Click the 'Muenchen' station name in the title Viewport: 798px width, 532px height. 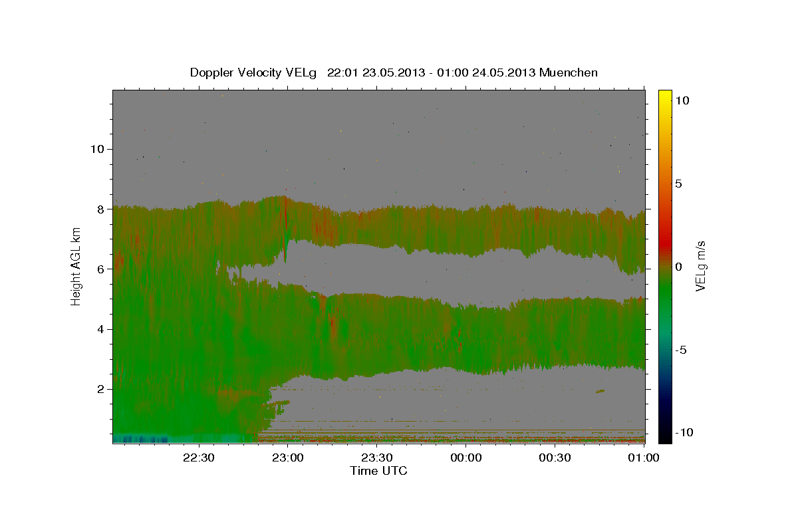point(569,72)
